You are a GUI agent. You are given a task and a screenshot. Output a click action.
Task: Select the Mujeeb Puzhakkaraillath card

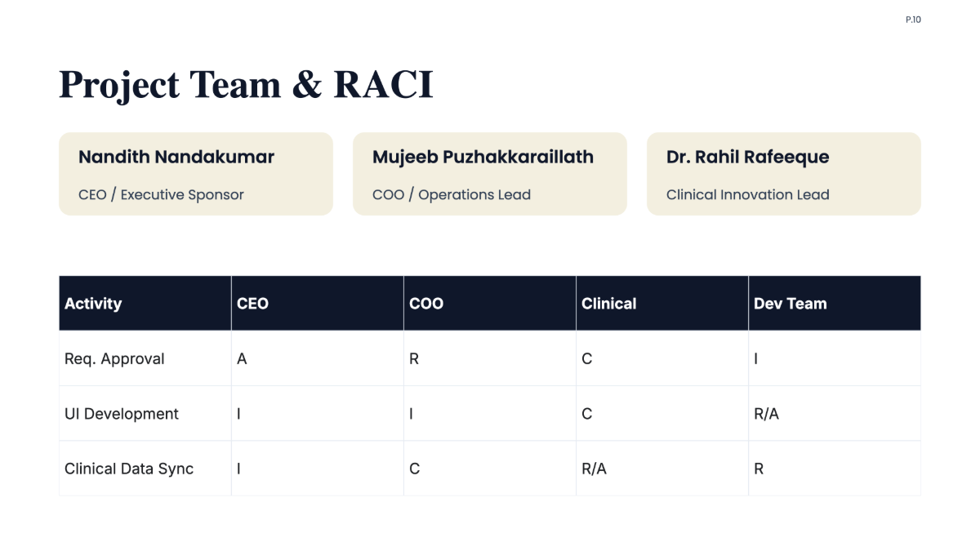pos(490,174)
